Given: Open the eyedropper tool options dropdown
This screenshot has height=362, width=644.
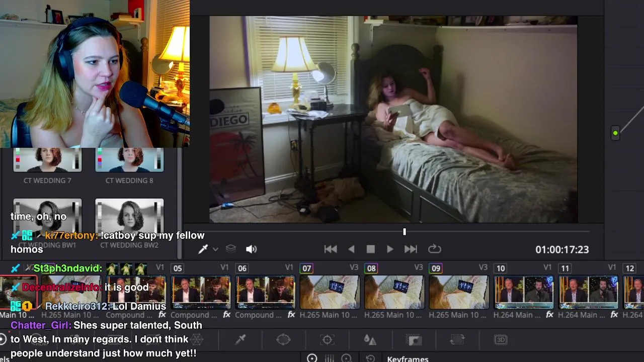Looking at the screenshot, I should 215,249.
